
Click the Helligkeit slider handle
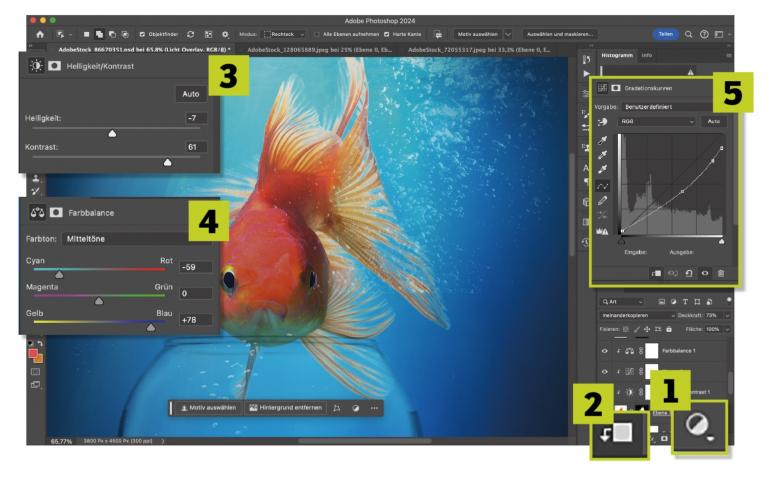[x=112, y=134]
